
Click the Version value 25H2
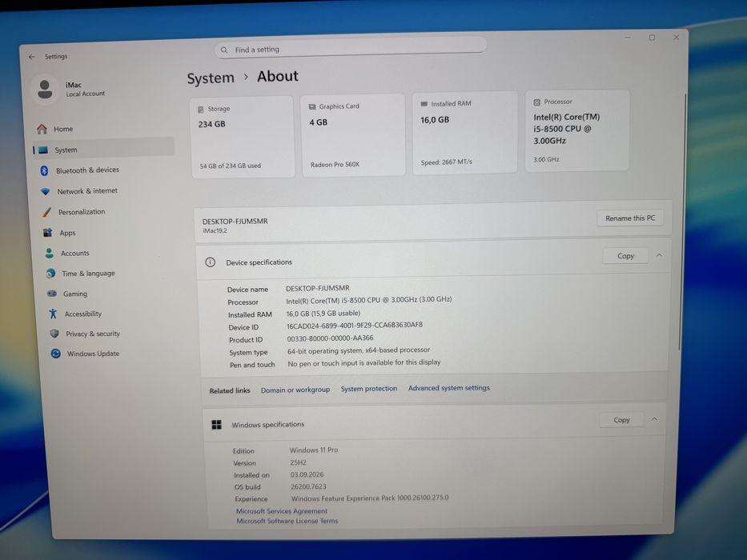pos(298,462)
